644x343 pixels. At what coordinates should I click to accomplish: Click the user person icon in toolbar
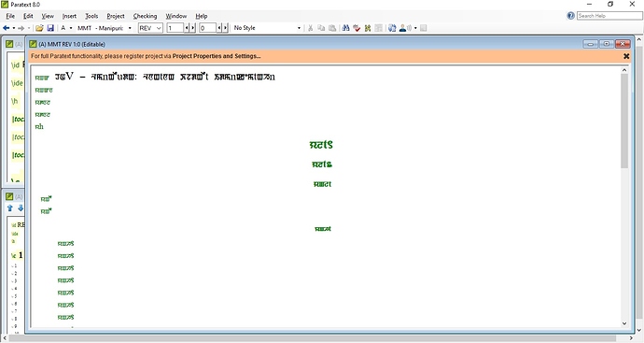point(403,28)
